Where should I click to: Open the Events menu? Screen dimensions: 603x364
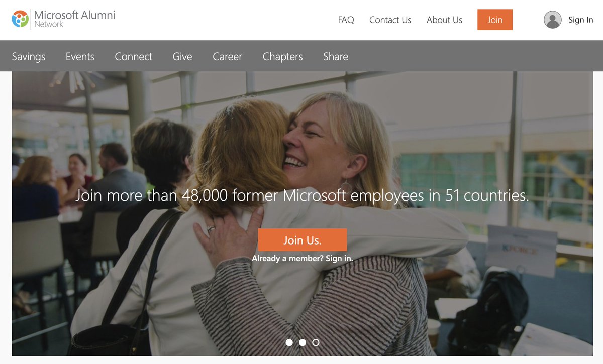point(80,57)
